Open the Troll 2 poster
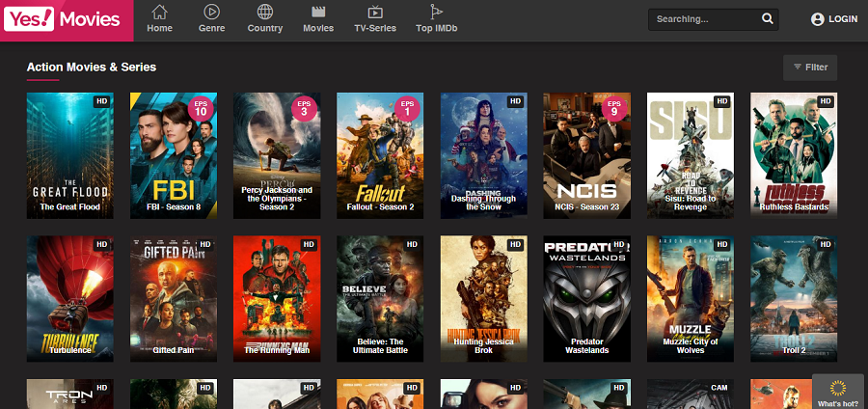This screenshot has height=409, width=868. [x=794, y=299]
